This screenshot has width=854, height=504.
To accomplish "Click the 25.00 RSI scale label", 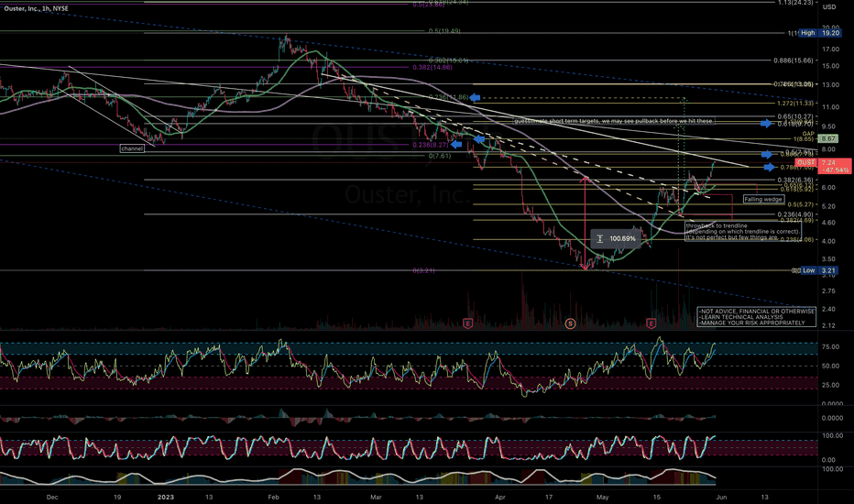I will click(x=830, y=385).
